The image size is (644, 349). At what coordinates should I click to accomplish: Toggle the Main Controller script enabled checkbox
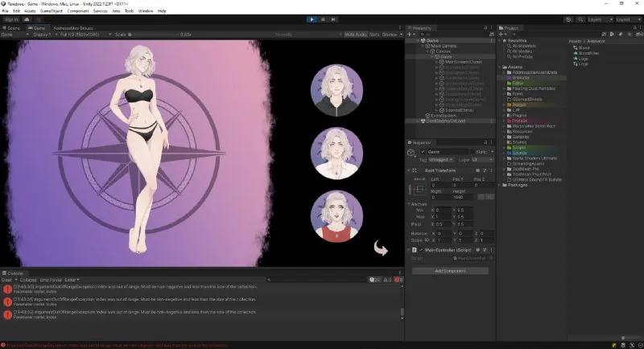(421, 250)
